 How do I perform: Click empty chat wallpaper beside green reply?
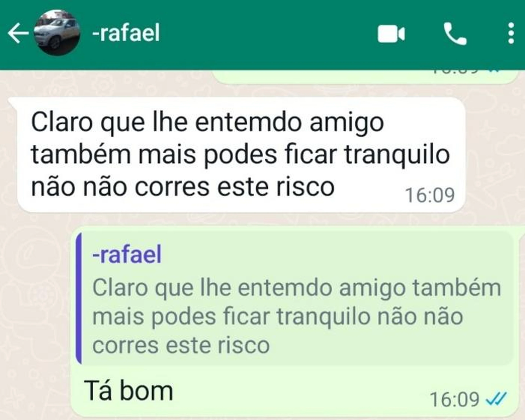[35, 317]
